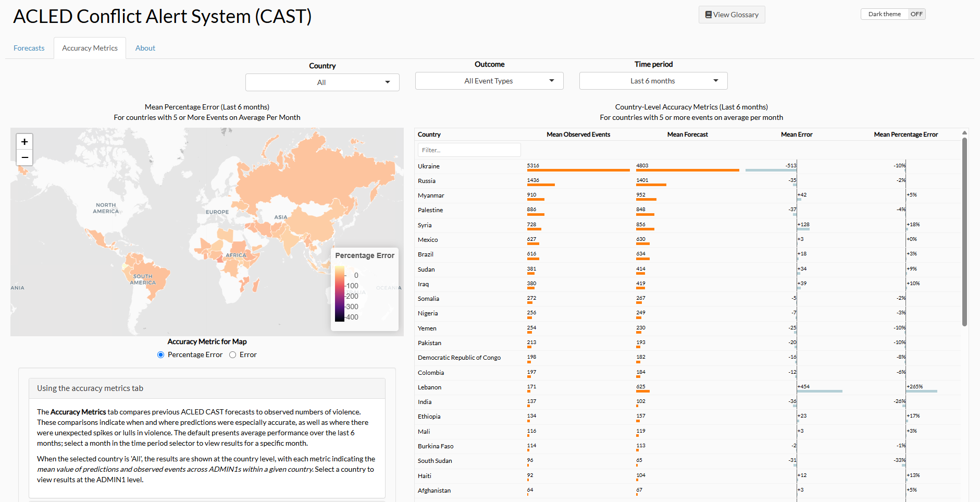Click the Percentage Error color legend gradient
Screen dimensions: 980x502
point(340,294)
